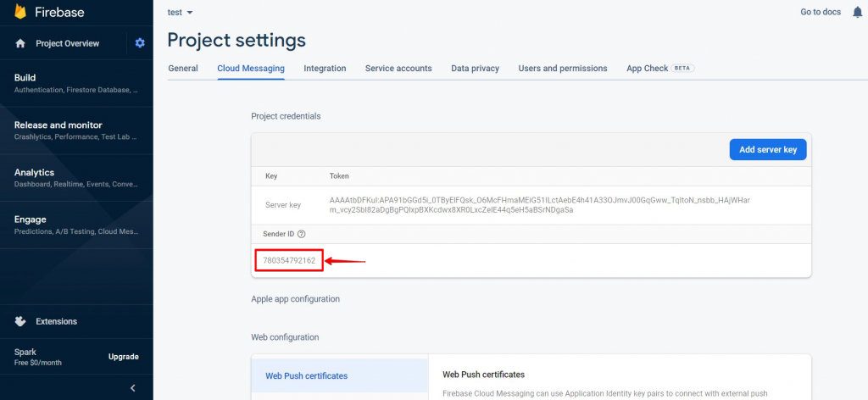This screenshot has height=400, width=868.
Task: Click the Key column header
Action: click(x=271, y=176)
